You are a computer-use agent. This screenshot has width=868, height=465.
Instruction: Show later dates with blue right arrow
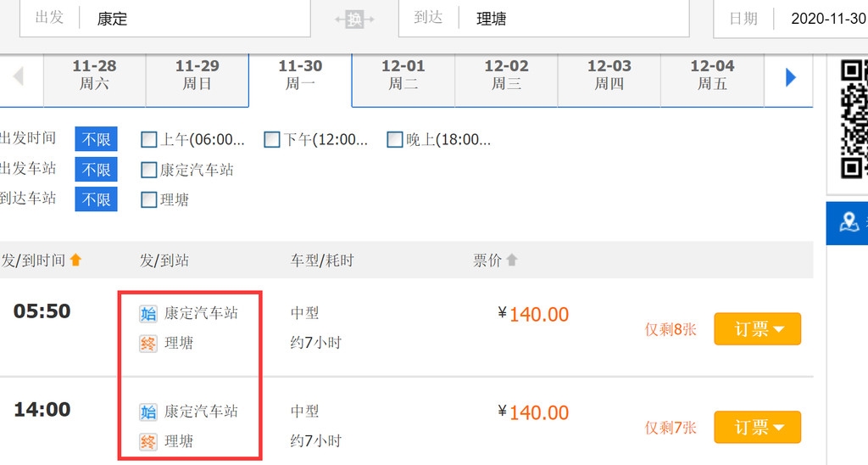[791, 77]
